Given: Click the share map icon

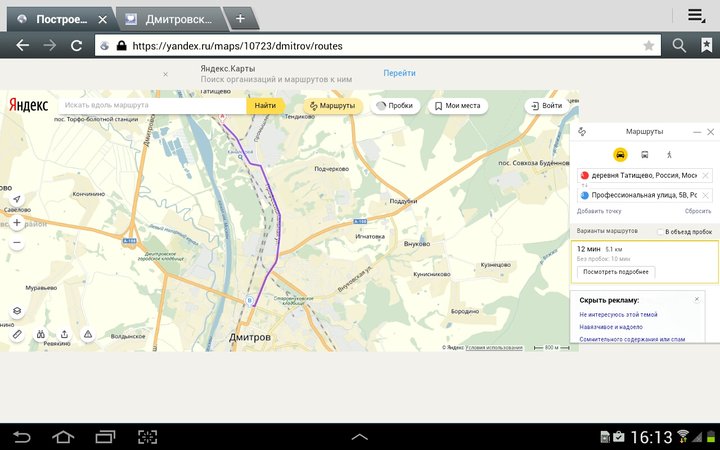Looking at the screenshot, I should (x=64, y=334).
